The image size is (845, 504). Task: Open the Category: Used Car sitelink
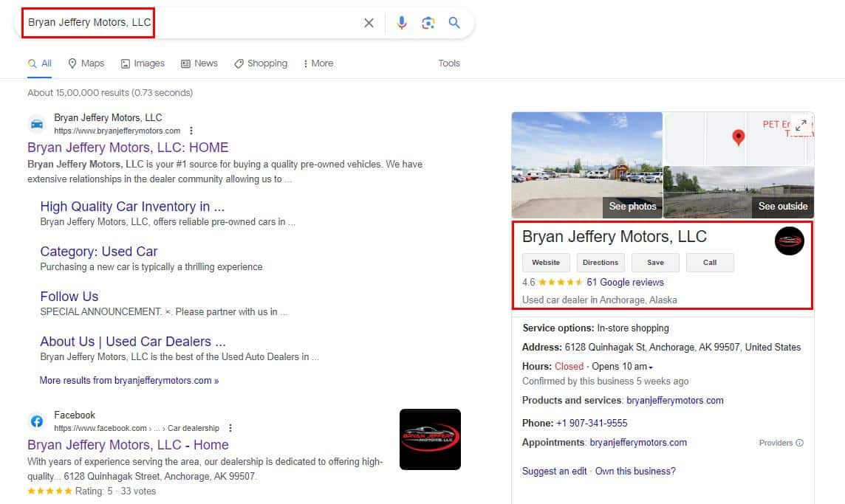pos(99,252)
